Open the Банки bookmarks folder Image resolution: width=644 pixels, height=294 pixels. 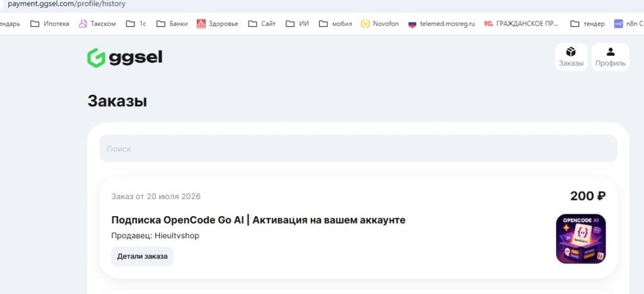172,24
